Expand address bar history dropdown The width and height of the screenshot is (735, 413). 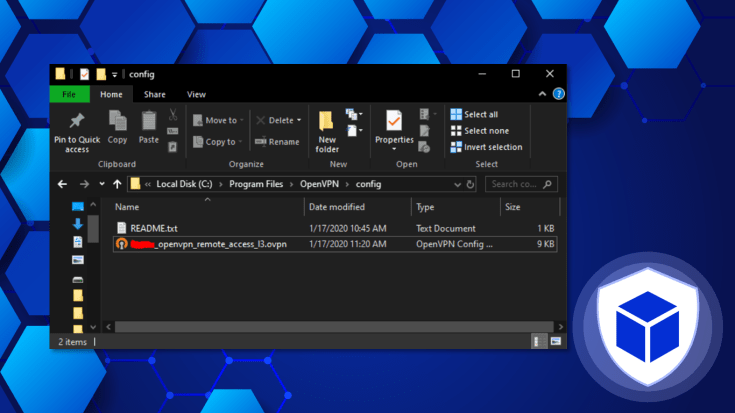(458, 185)
